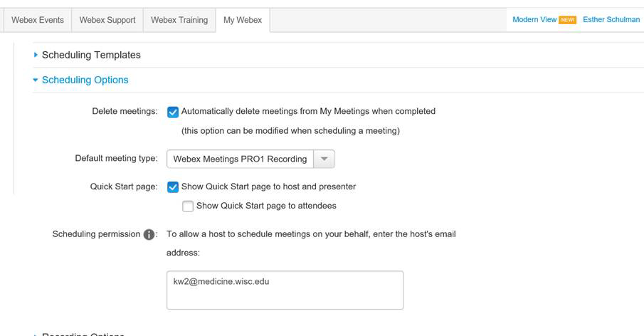The image size is (644, 336).
Task: Click the Scheduling Templates arrow icon
Action: [x=36, y=55]
